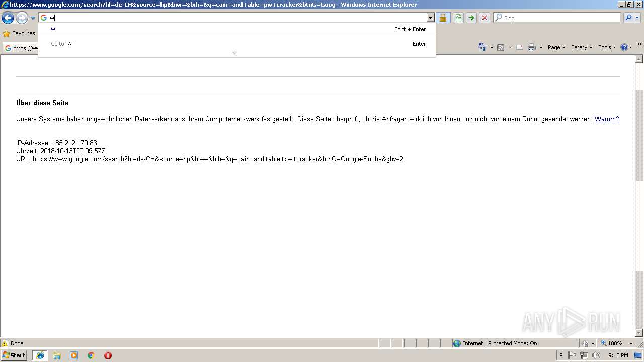Click the volume speaker tray icon

[596, 355]
